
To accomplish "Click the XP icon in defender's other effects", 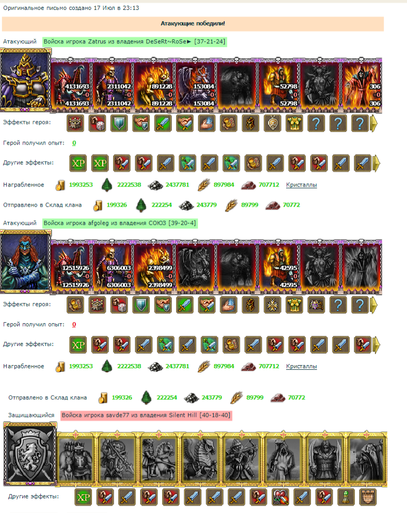I will pyautogui.click(x=83, y=497).
